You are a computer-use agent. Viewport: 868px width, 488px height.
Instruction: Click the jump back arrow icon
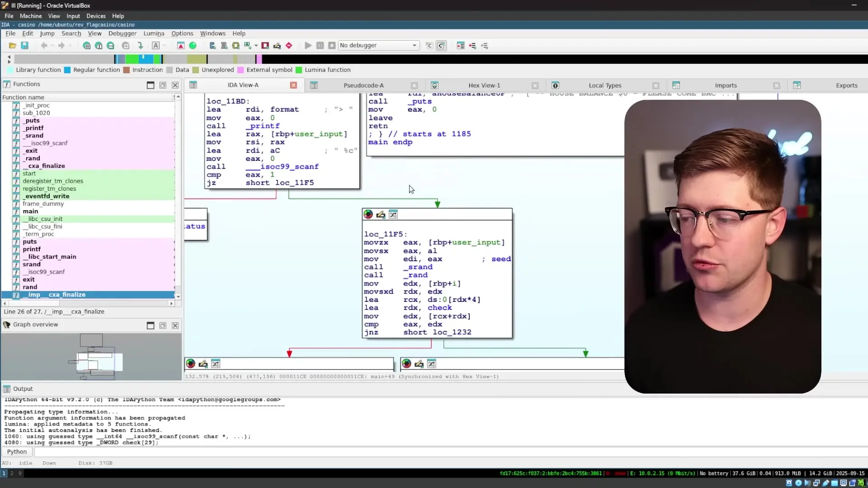tap(44, 46)
